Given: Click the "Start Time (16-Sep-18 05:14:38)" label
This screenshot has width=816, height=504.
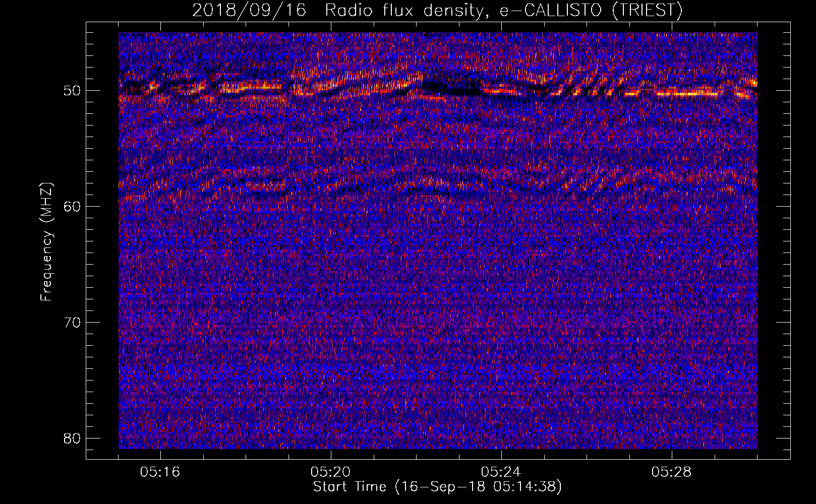Looking at the screenshot, I should [437, 487].
